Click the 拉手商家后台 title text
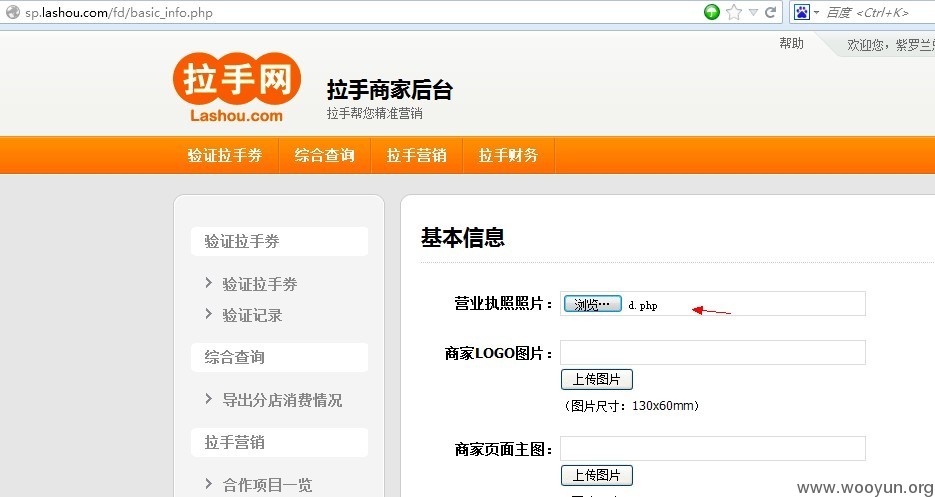 390,90
